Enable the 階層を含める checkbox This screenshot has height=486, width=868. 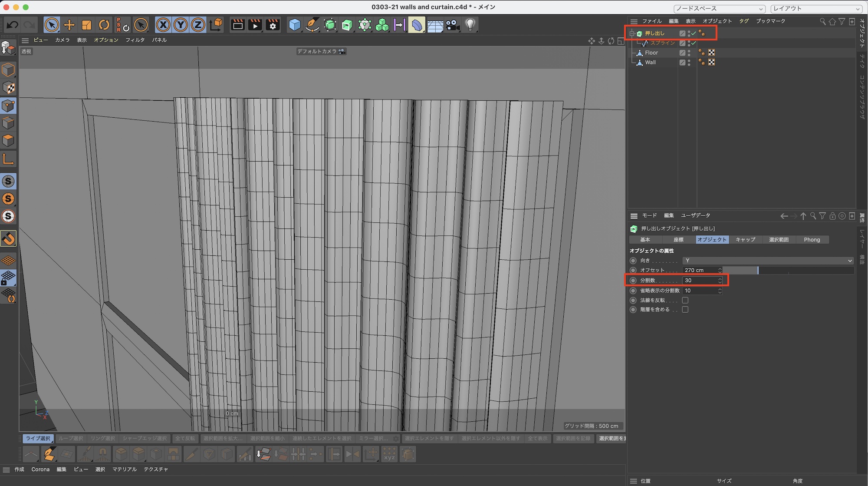click(x=685, y=310)
